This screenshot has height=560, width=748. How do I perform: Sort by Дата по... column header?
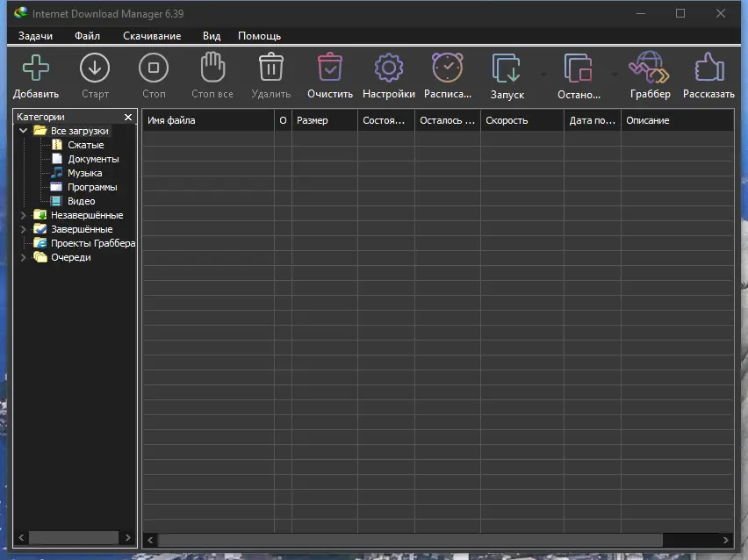[x=593, y=120]
